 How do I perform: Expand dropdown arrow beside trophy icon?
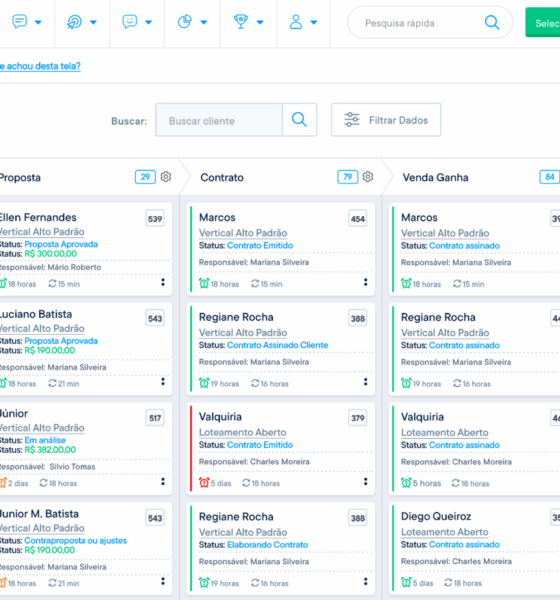coord(260,22)
